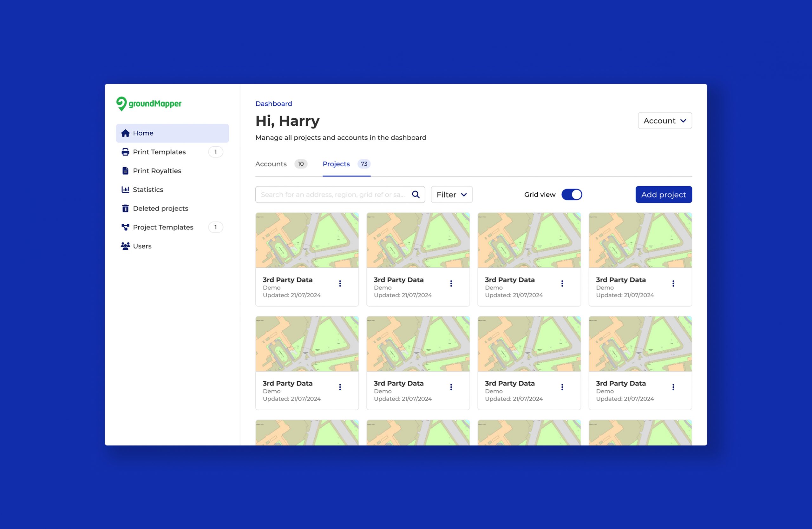Click the groundMapper logo
The height and width of the screenshot is (529, 812).
click(x=149, y=104)
